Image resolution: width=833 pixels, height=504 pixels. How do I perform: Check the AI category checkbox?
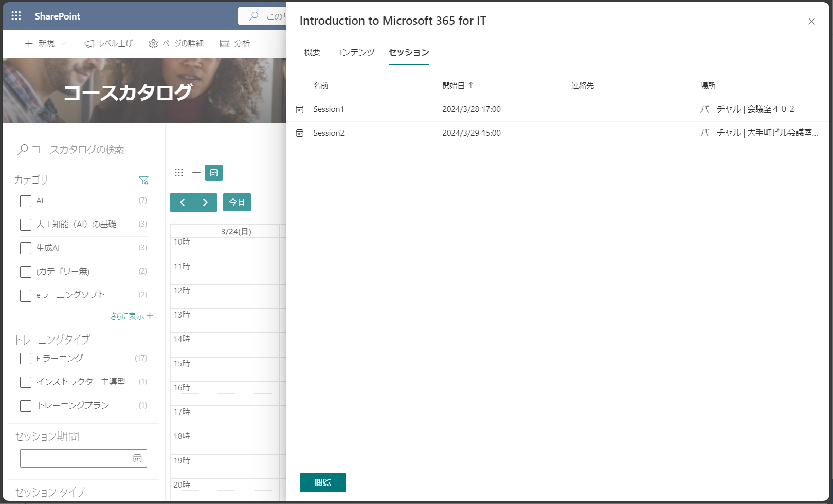(26, 201)
